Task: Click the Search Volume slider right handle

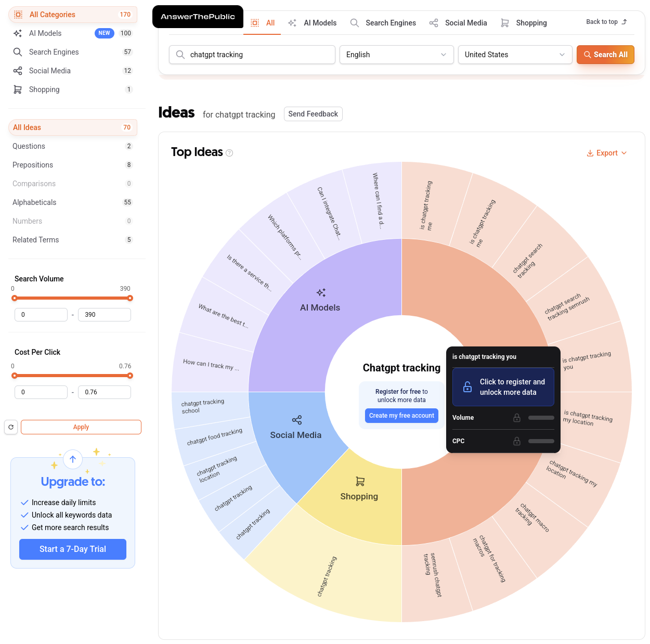Action: point(130,298)
